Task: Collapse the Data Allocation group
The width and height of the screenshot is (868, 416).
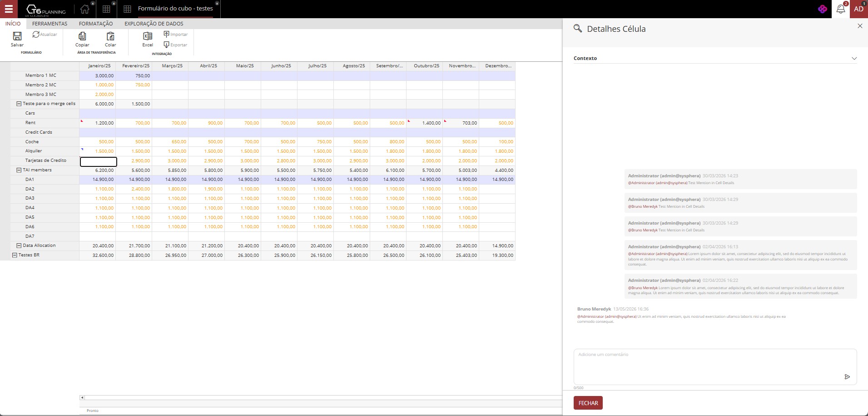Action: point(19,246)
